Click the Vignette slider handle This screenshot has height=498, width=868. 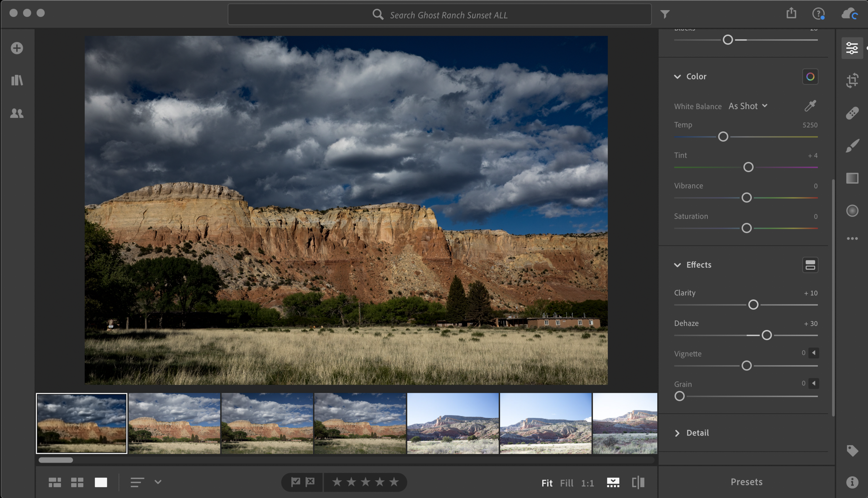click(746, 366)
